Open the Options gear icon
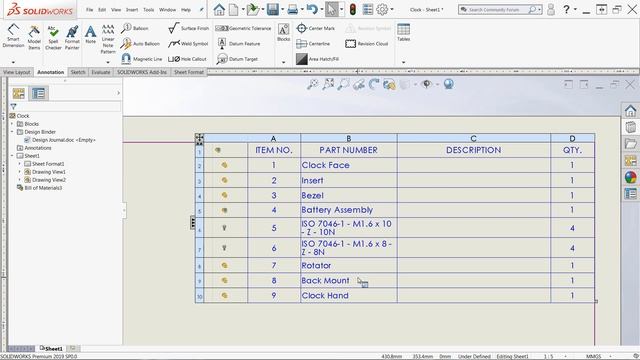The height and width of the screenshot is (360, 640). [x=382, y=9]
